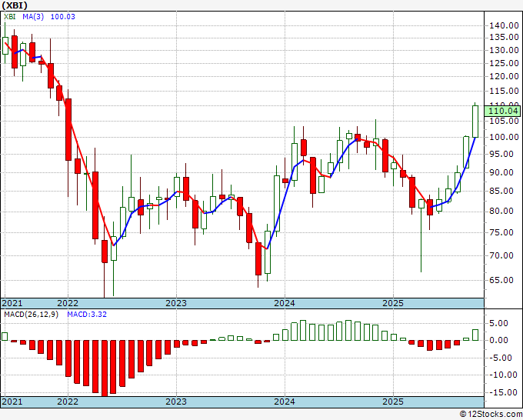Select 2024 on the price chart timeline

pos(285,303)
